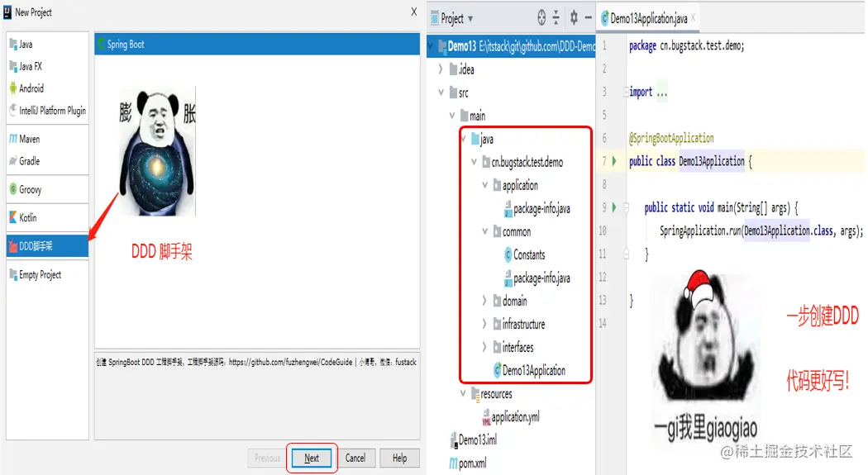Select the domain package folder

(510, 302)
